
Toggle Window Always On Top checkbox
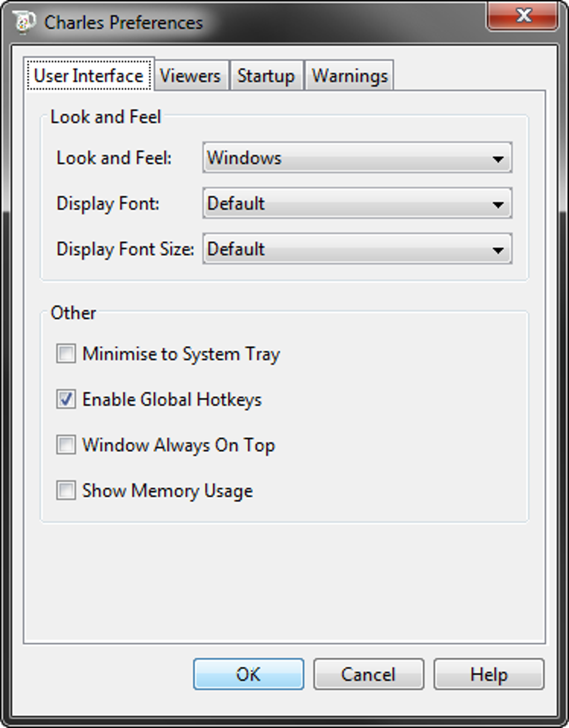(66, 445)
